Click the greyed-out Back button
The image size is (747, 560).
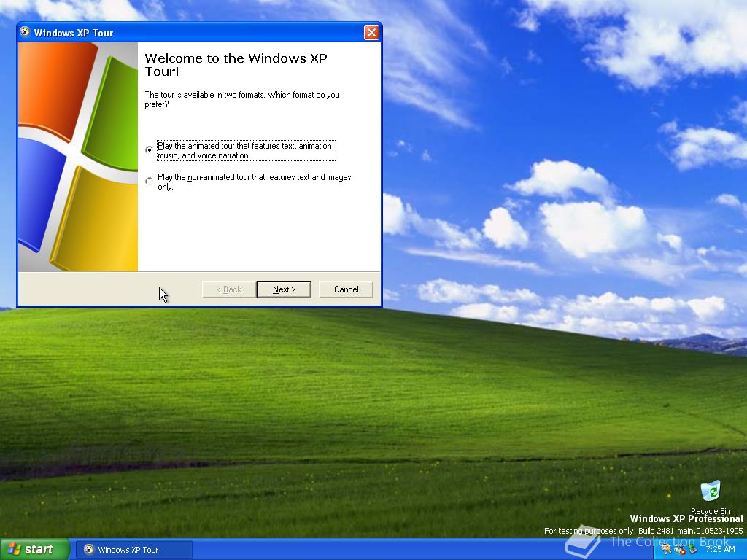(229, 289)
